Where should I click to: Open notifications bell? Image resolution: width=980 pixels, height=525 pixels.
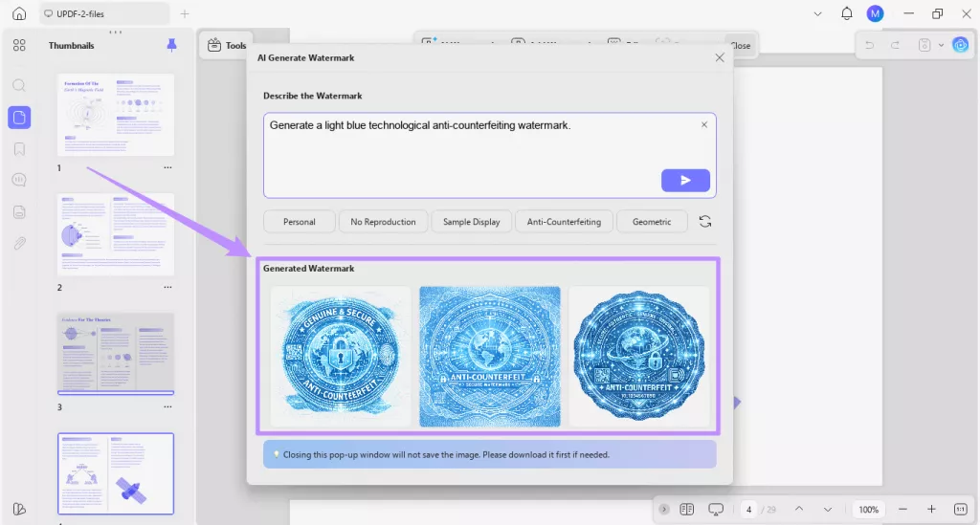pyautogui.click(x=846, y=13)
